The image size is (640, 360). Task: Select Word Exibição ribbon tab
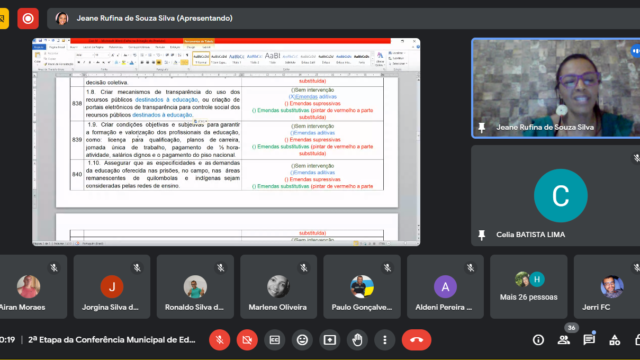[175, 47]
